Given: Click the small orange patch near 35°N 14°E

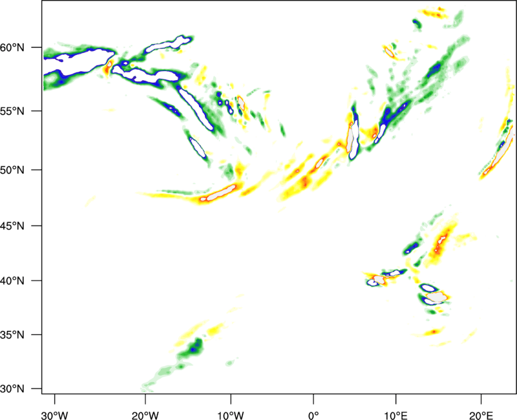Looking at the screenshot, I should click(434, 331).
